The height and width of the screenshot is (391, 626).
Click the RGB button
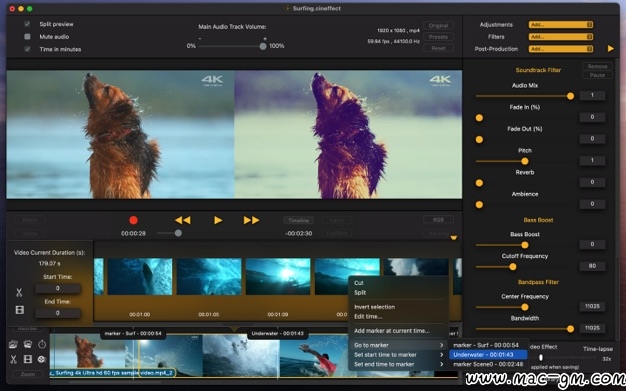(438, 220)
